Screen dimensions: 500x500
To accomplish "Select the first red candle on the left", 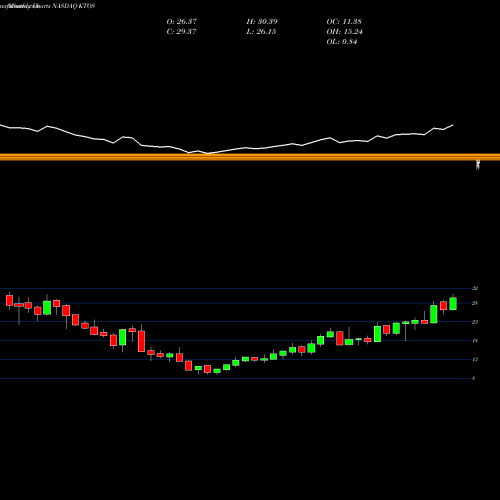I will (9, 300).
